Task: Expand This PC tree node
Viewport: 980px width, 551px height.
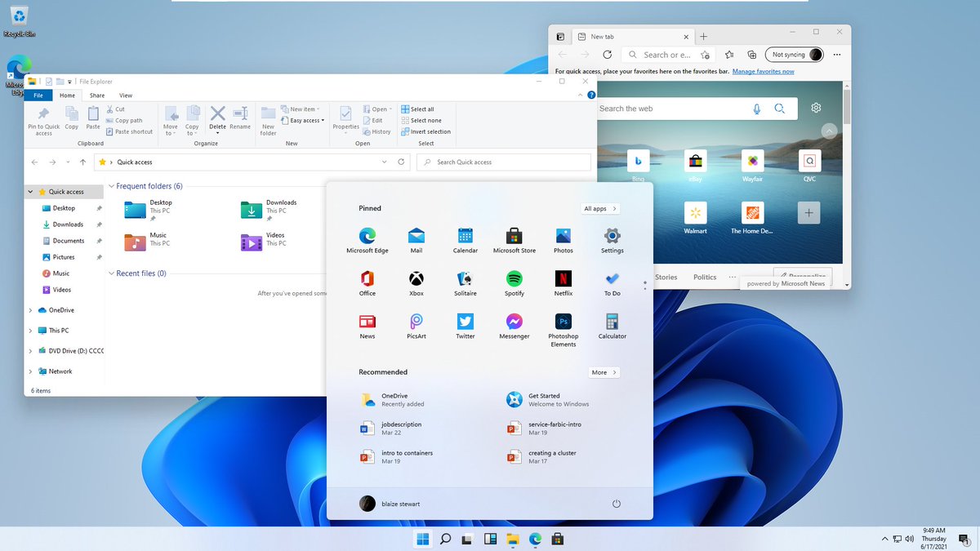Action: tap(31, 331)
